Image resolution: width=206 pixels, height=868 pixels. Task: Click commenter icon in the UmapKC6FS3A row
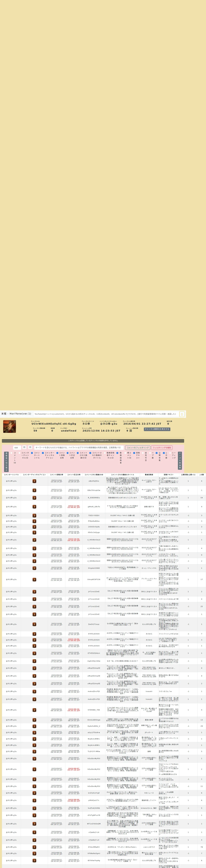click(34, 579)
